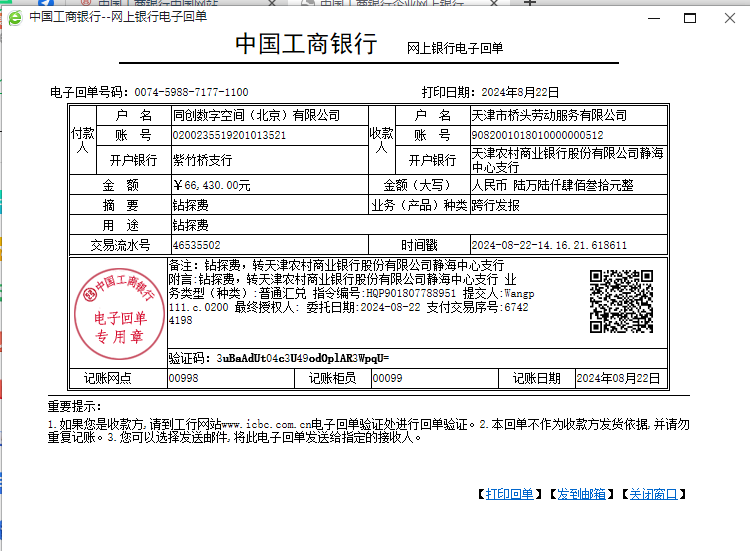Click the 时间戳 label cell
The image size is (750, 551).
pyautogui.click(x=419, y=245)
